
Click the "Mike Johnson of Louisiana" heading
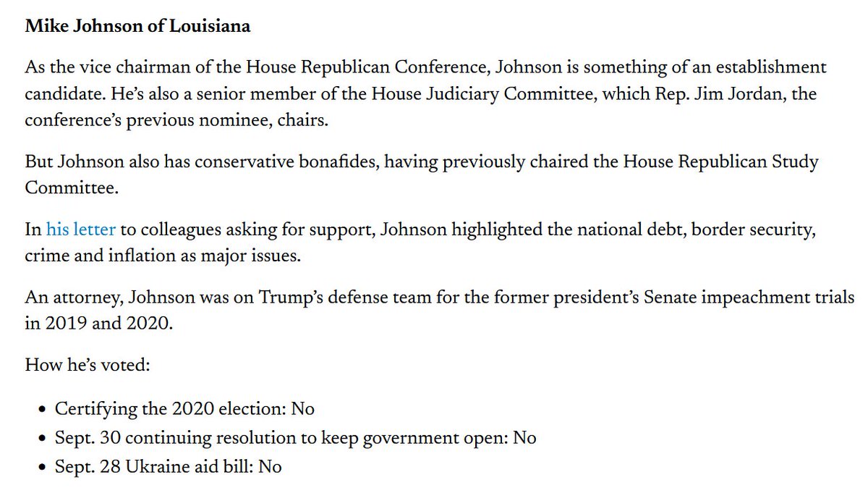click(x=137, y=26)
